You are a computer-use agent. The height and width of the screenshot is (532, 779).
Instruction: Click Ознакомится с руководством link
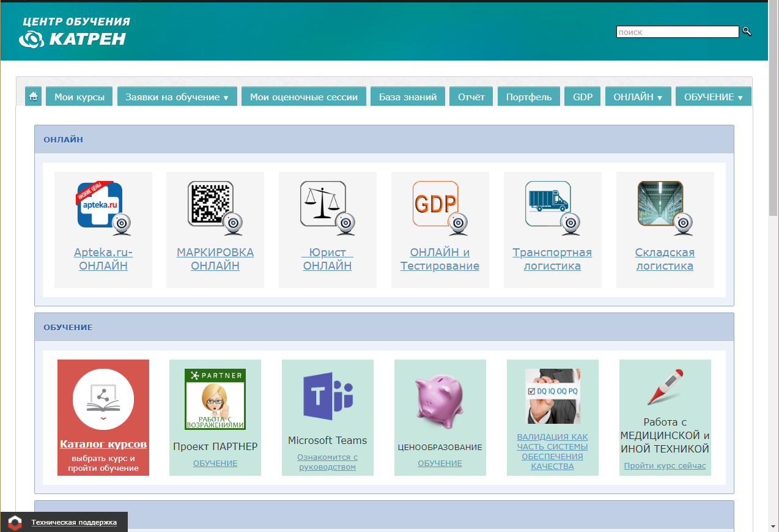point(328,462)
